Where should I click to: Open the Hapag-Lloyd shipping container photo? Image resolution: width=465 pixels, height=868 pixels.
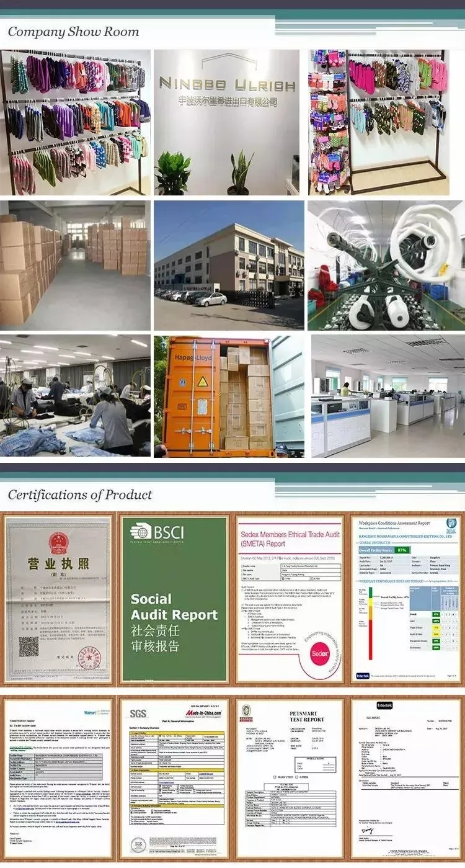pos(229,396)
